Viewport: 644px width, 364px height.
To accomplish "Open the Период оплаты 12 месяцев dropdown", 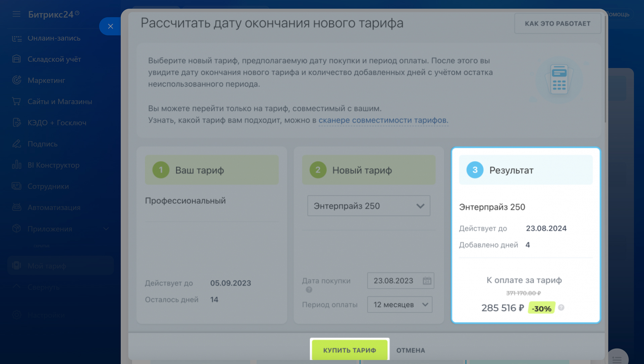I will [x=400, y=304].
